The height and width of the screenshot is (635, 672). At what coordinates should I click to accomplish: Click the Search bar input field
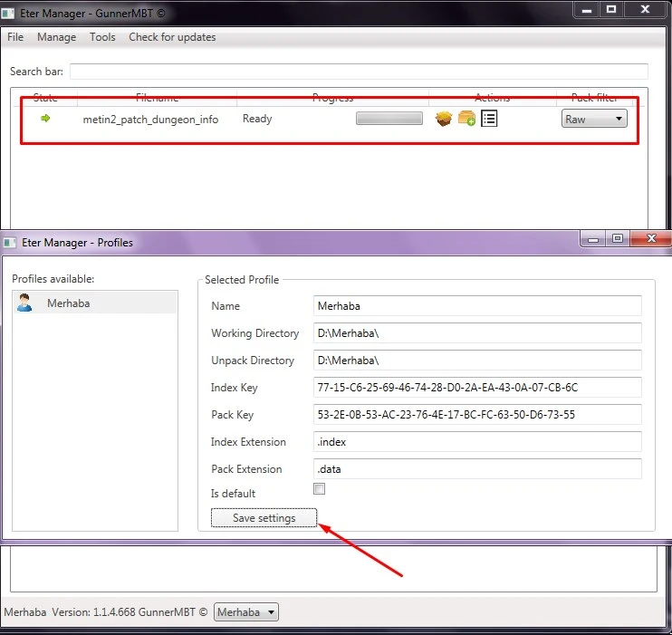pos(359,72)
